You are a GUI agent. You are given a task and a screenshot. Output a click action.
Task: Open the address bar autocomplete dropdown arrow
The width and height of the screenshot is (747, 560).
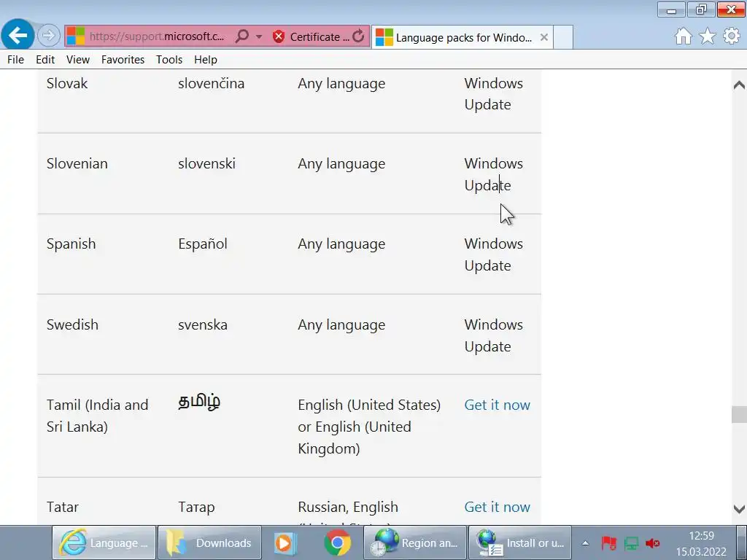(x=259, y=36)
